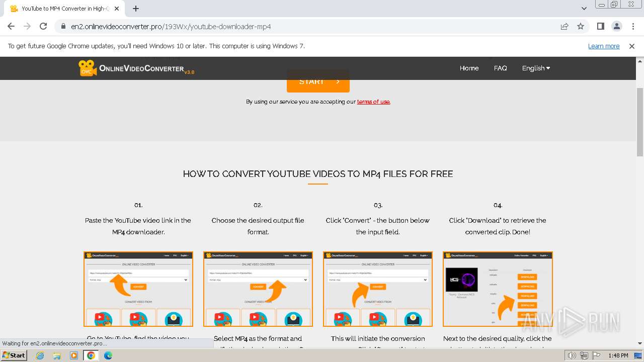Image resolution: width=644 pixels, height=362 pixels.
Task: Switch to Chrome taskbar icon
Action: (x=91, y=355)
